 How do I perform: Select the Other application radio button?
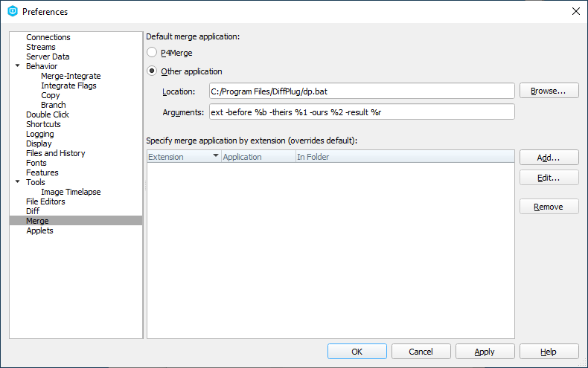(152, 71)
